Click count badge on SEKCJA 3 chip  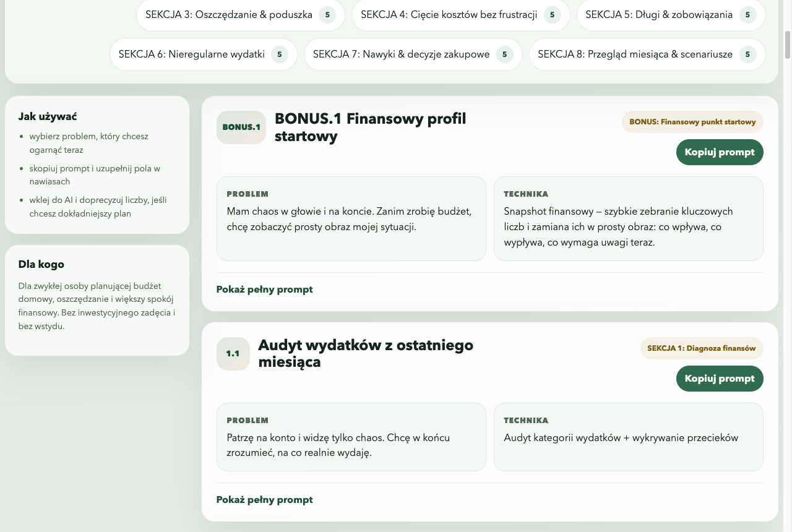(x=327, y=15)
